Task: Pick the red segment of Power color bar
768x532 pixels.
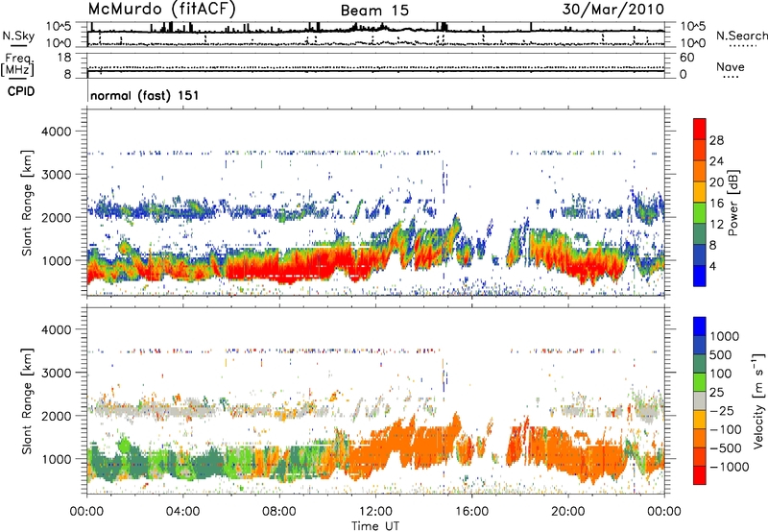Action: coord(700,129)
